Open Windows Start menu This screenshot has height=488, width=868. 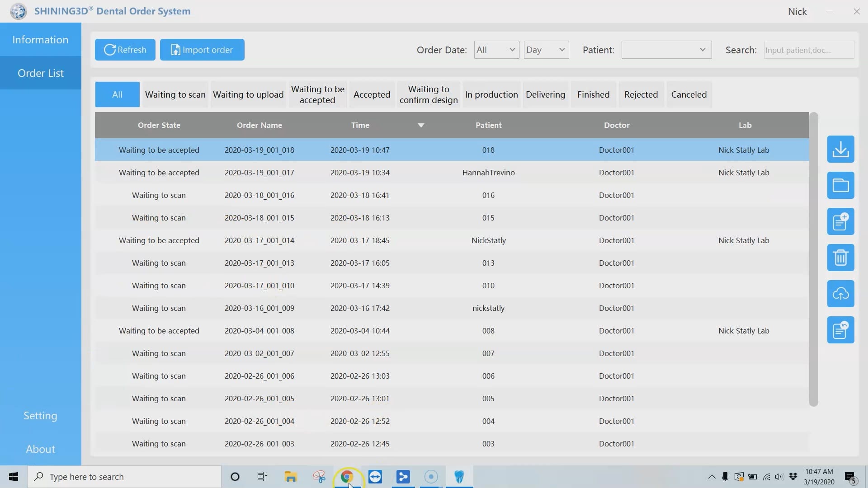[14, 477]
